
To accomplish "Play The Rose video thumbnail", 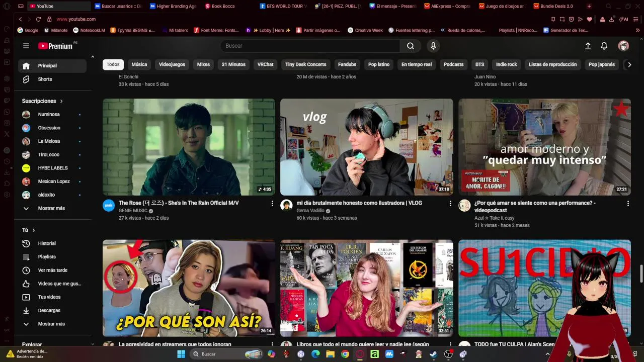I will (189, 147).
